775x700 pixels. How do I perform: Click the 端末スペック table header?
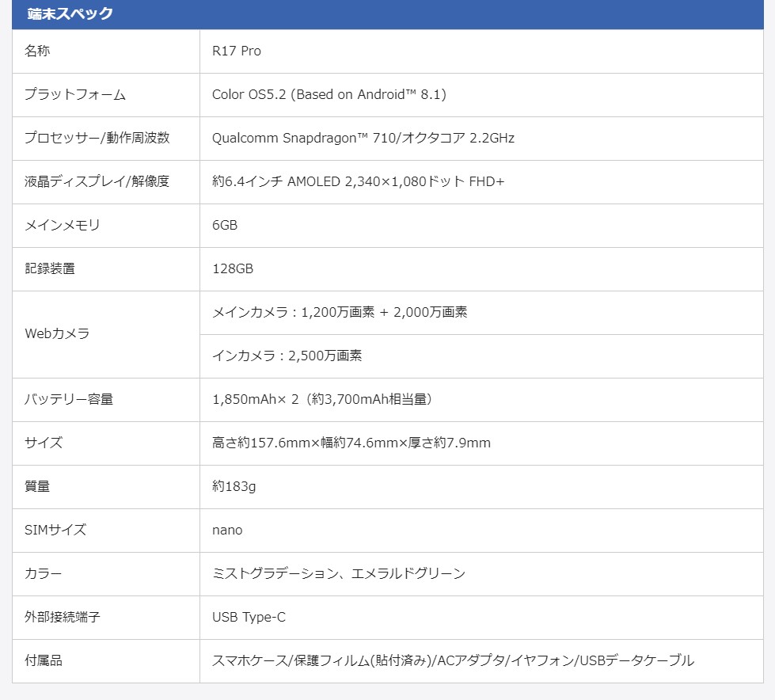(x=70, y=13)
